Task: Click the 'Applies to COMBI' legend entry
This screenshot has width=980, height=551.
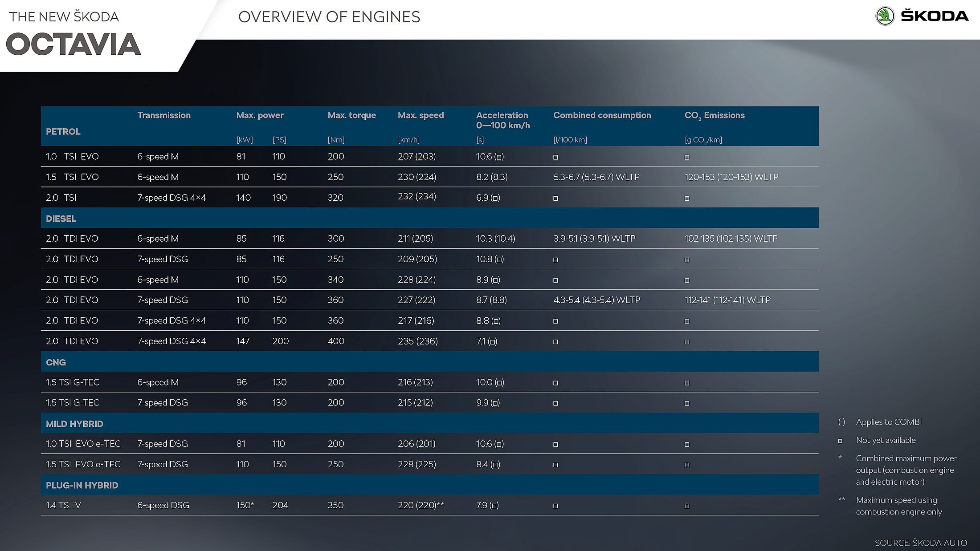Action: tap(888, 422)
